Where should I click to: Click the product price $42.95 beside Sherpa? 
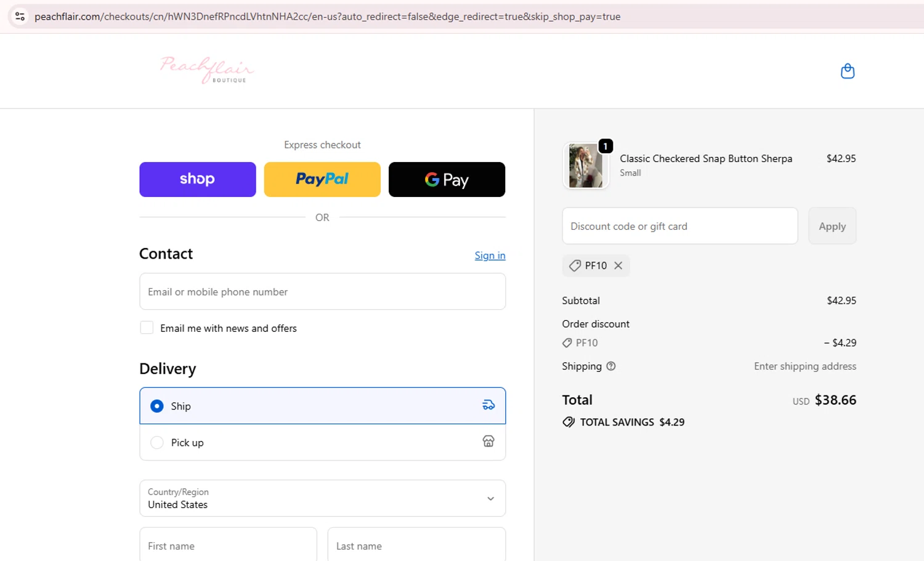[x=841, y=158]
